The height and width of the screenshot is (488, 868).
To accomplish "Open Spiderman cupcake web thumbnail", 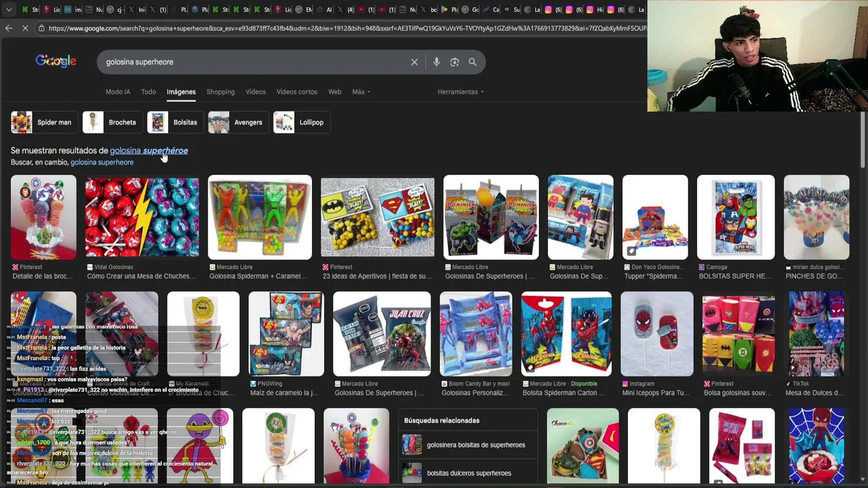I will (816, 446).
